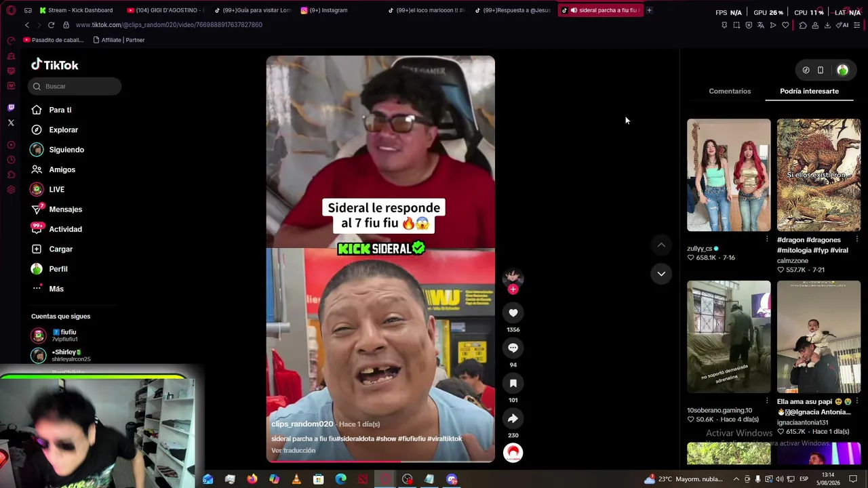
Task: Share the video using the arrow icon
Action: tap(513, 418)
